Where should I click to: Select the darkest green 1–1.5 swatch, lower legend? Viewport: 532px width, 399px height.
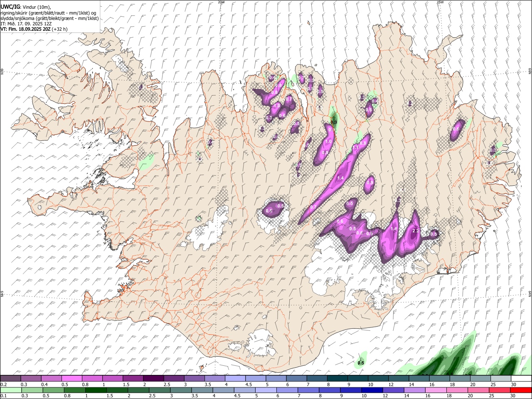tap(96, 390)
